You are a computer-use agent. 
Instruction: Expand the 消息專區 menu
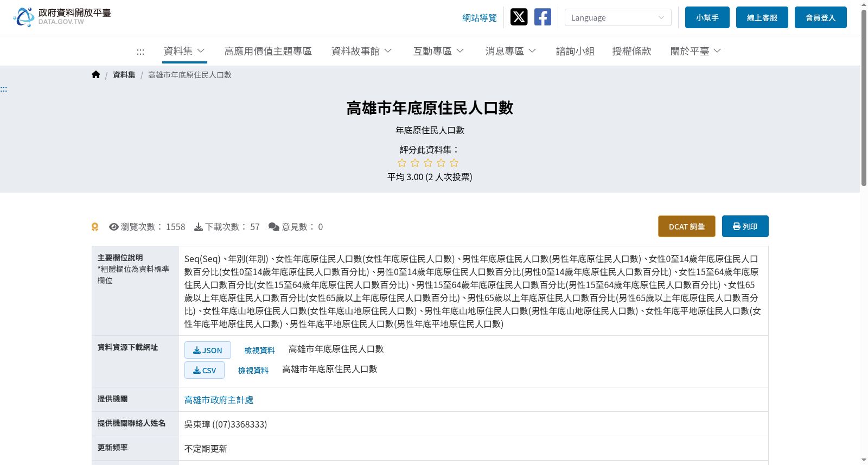coord(511,51)
